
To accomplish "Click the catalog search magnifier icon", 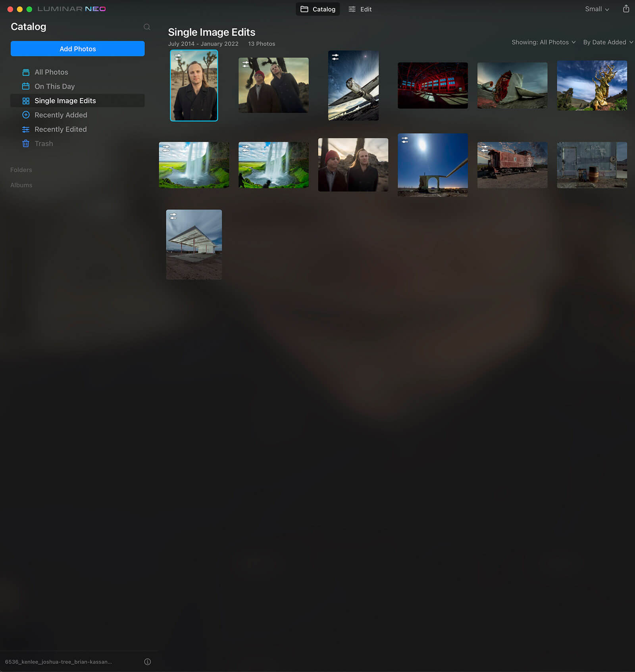I will pyautogui.click(x=147, y=27).
